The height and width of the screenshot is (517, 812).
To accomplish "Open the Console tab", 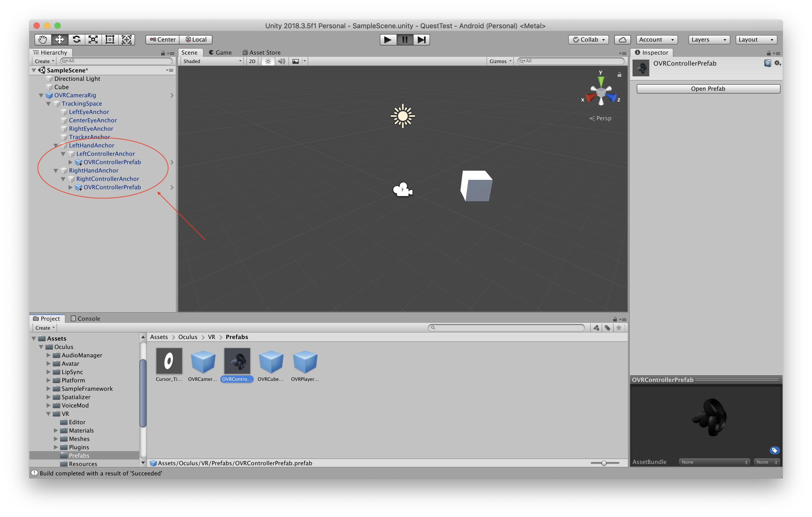I will click(85, 319).
